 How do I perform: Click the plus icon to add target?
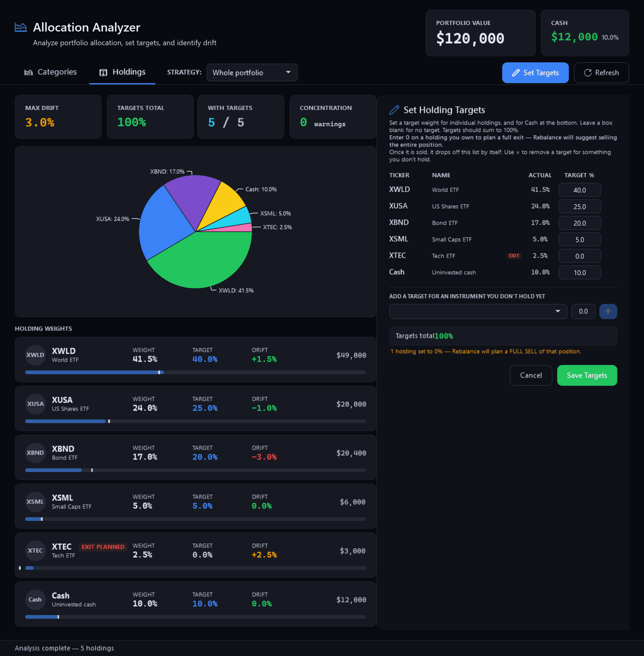pos(608,311)
